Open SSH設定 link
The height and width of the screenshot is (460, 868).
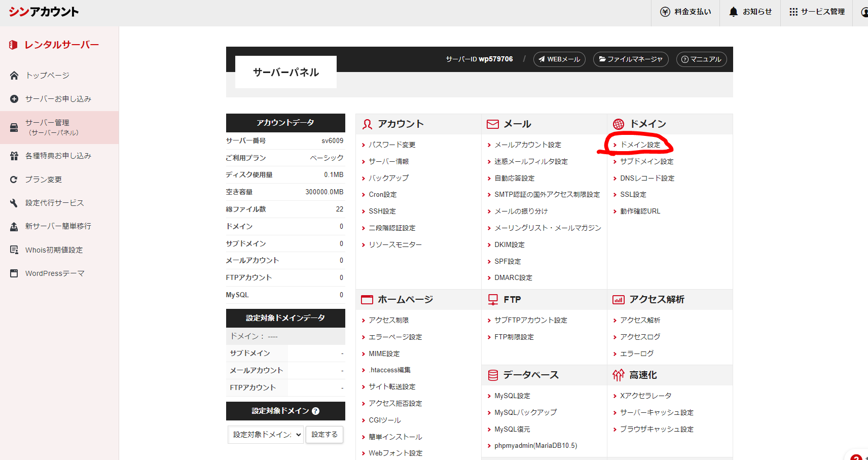click(382, 211)
